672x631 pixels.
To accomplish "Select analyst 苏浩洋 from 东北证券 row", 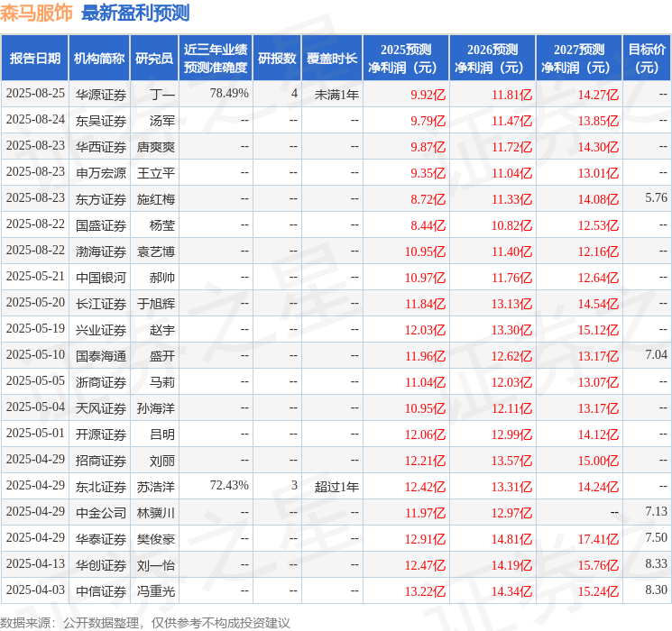I will 155,487.
